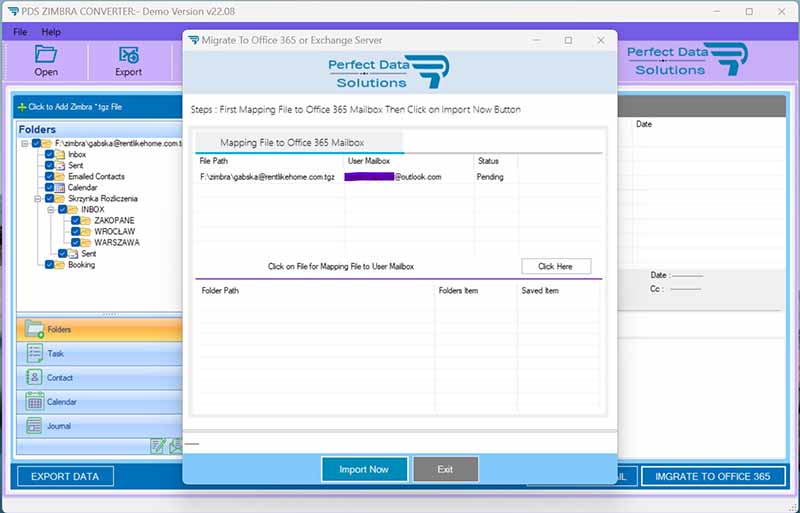The height and width of the screenshot is (513, 800).
Task: Select the Inbox folder label in tree
Action: [77, 155]
